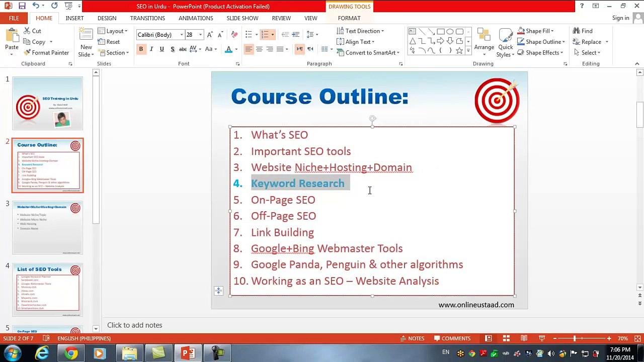
Task: Open Align Text dropdown
Action: (x=356, y=42)
